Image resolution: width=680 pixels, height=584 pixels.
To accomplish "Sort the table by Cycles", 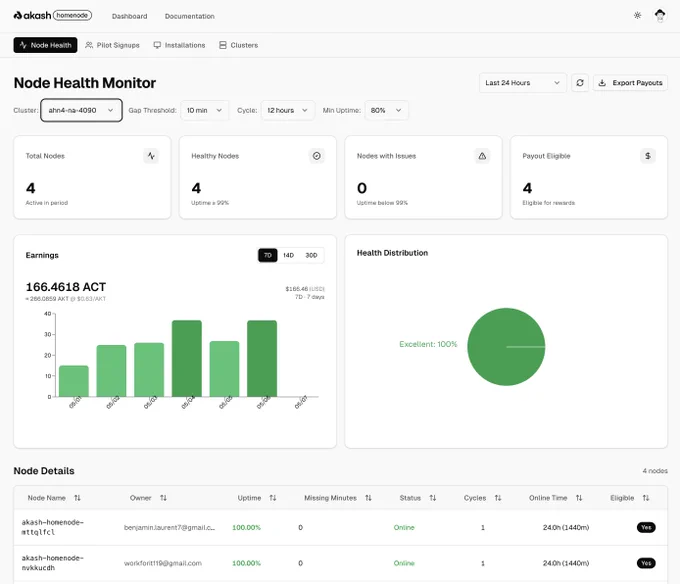I will [482, 498].
